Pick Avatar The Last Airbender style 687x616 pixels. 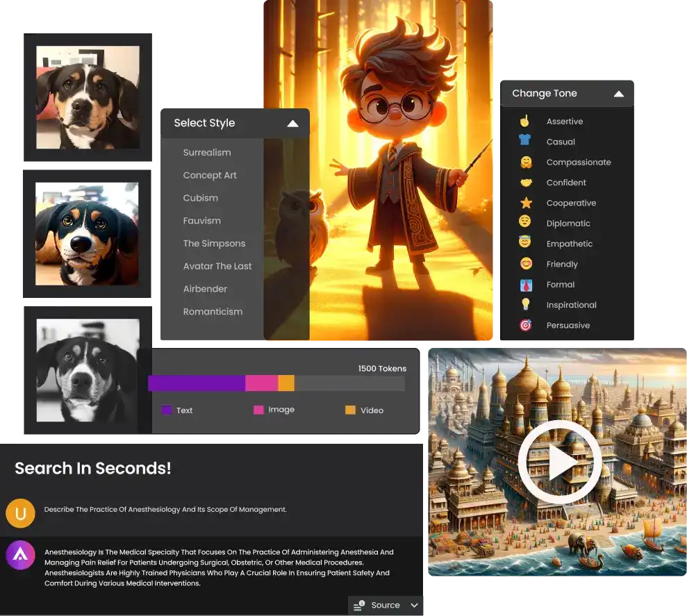(217, 277)
